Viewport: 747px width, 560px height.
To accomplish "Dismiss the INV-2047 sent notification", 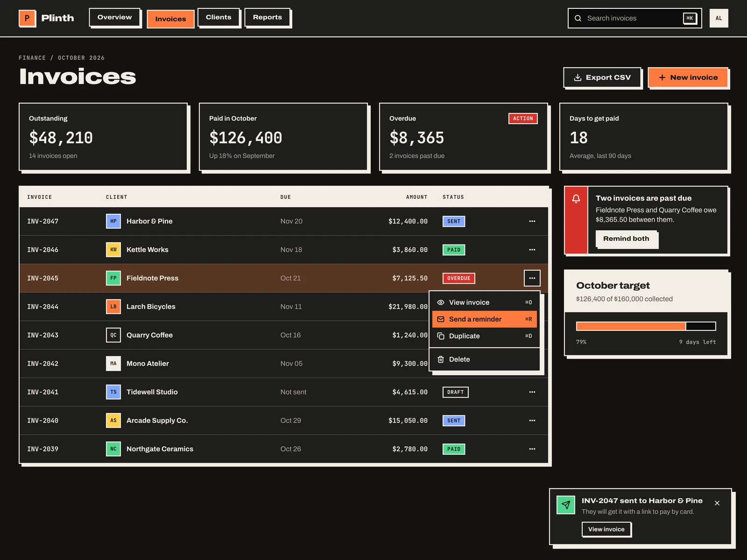I will point(717,503).
